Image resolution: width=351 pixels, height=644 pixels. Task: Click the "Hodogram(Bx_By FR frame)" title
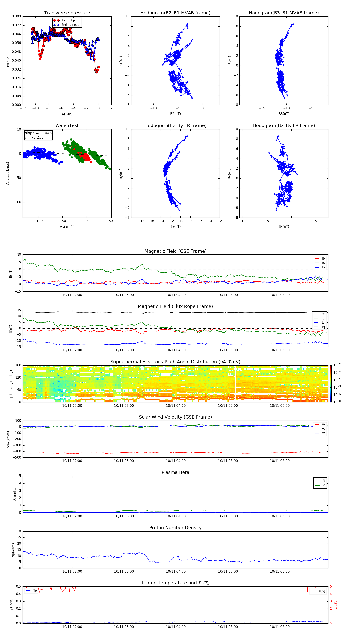click(x=284, y=125)
